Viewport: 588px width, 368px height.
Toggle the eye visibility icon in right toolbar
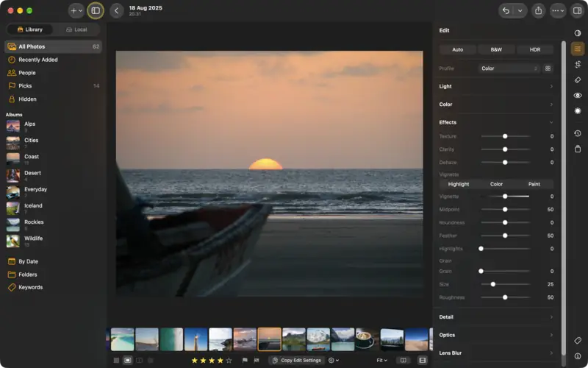click(x=578, y=96)
